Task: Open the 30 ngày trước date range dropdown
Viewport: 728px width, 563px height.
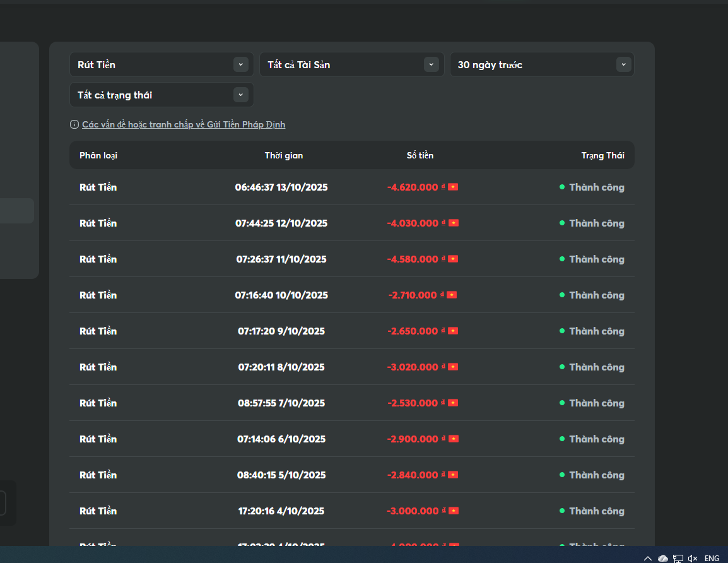Action: coord(542,64)
